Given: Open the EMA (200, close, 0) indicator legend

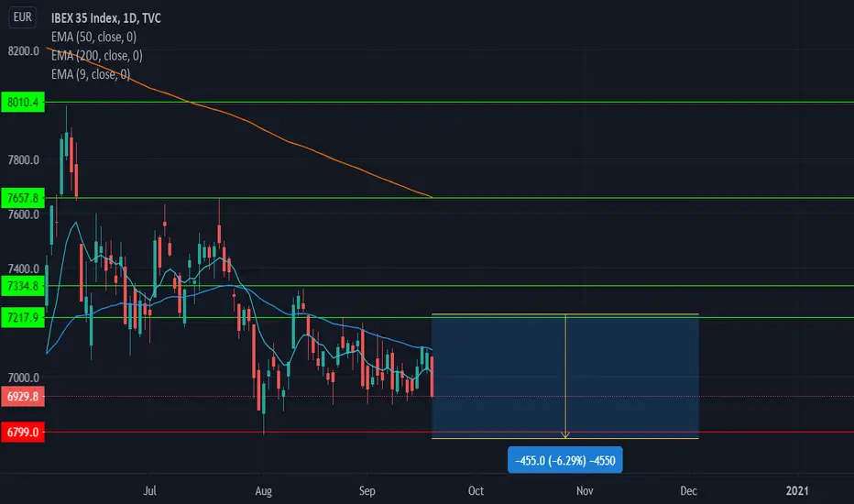Looking at the screenshot, I should pyautogui.click(x=97, y=56).
